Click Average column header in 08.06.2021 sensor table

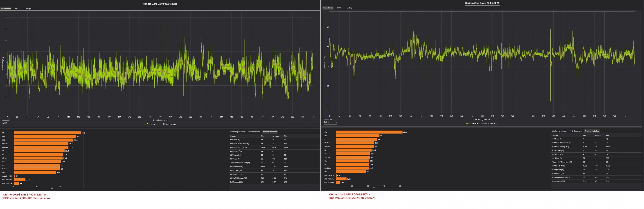[x=275, y=136]
